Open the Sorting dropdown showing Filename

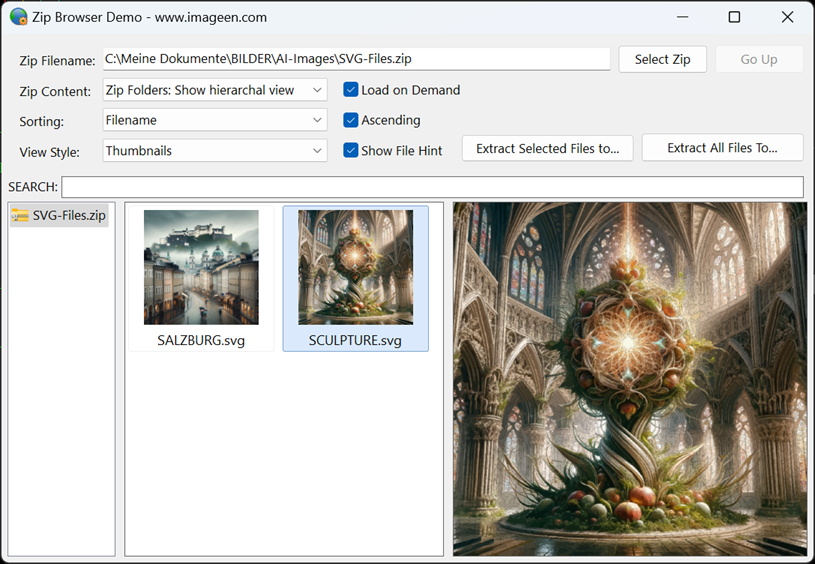tap(215, 120)
